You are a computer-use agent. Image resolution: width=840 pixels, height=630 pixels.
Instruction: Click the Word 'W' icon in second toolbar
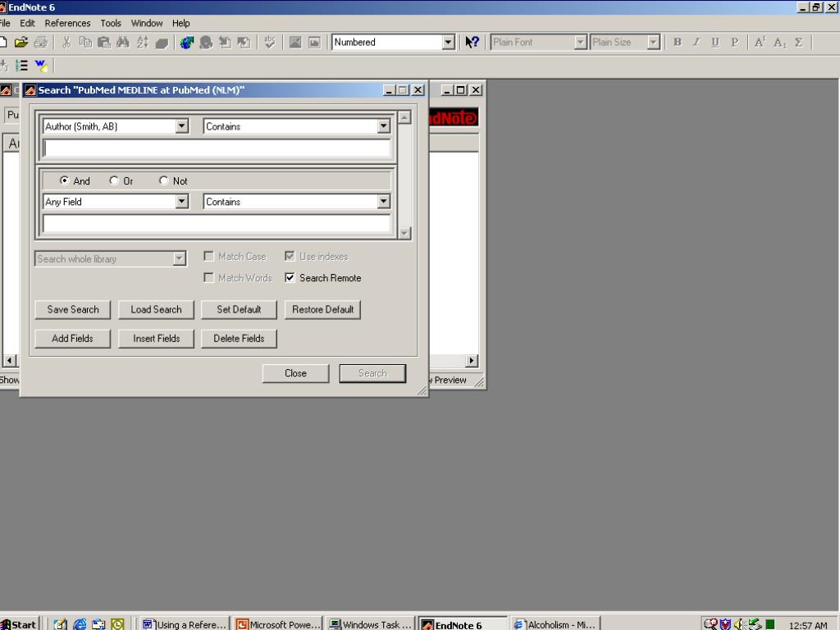tap(41, 66)
